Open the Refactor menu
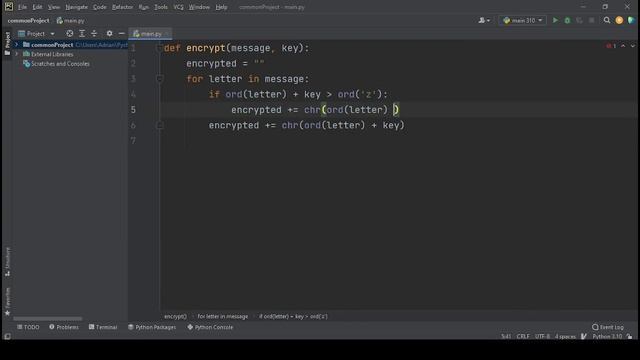 click(122, 7)
